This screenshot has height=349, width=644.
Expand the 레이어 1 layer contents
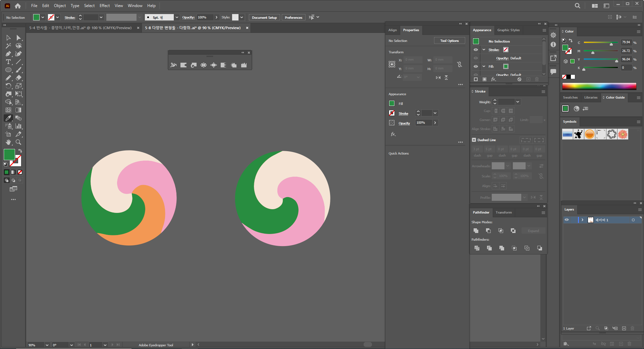583,220
